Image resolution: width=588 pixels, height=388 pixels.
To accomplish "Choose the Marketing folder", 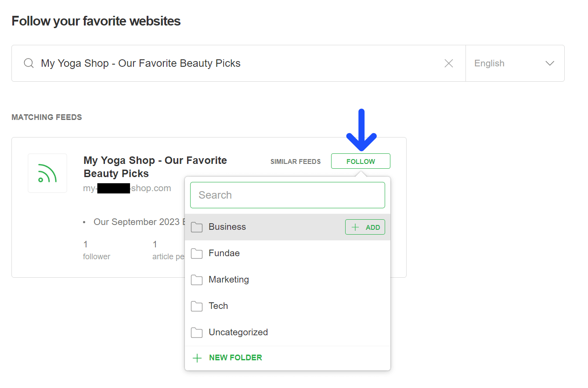I will [228, 280].
